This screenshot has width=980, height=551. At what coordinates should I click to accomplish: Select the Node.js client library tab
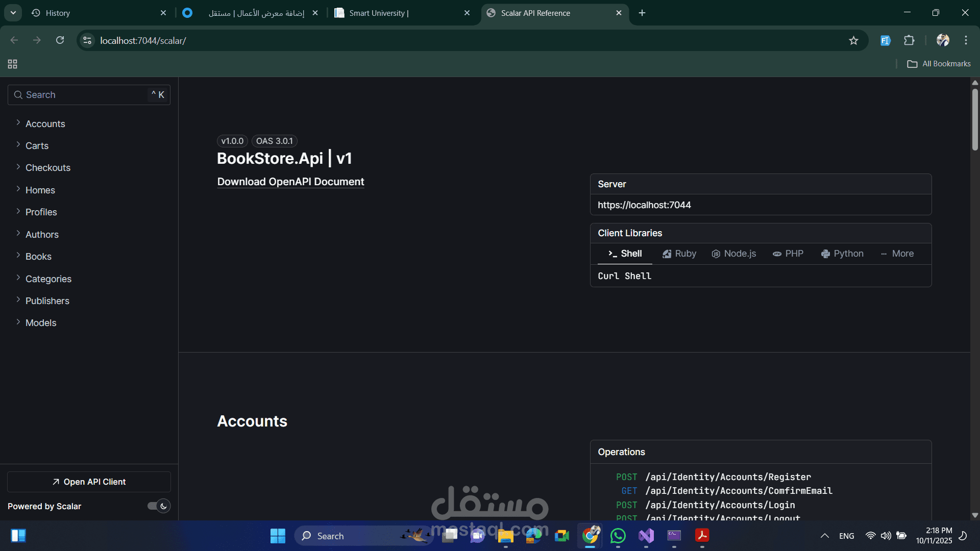[734, 254]
